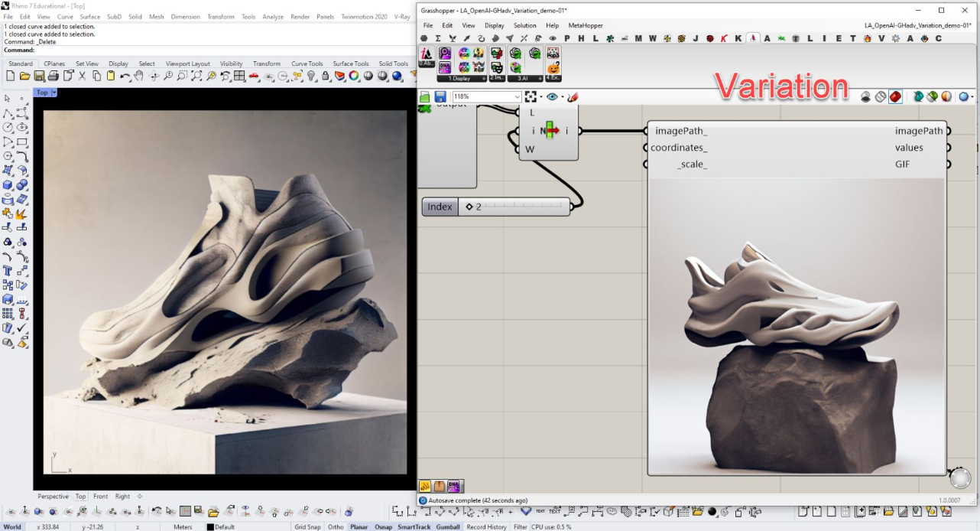Toggle Planar mode in status bar
This screenshot has height=531, width=980.
coord(359,527)
